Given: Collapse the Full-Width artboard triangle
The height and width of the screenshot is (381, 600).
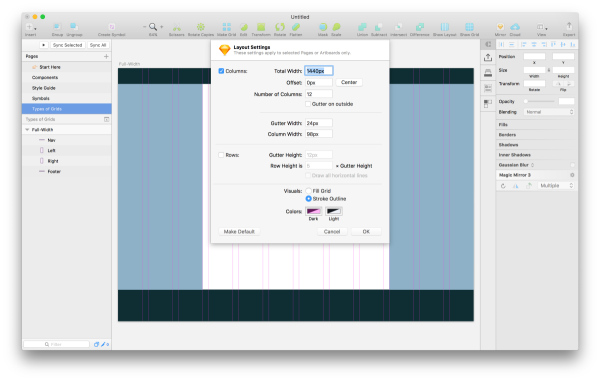Looking at the screenshot, I should tap(27, 130).
